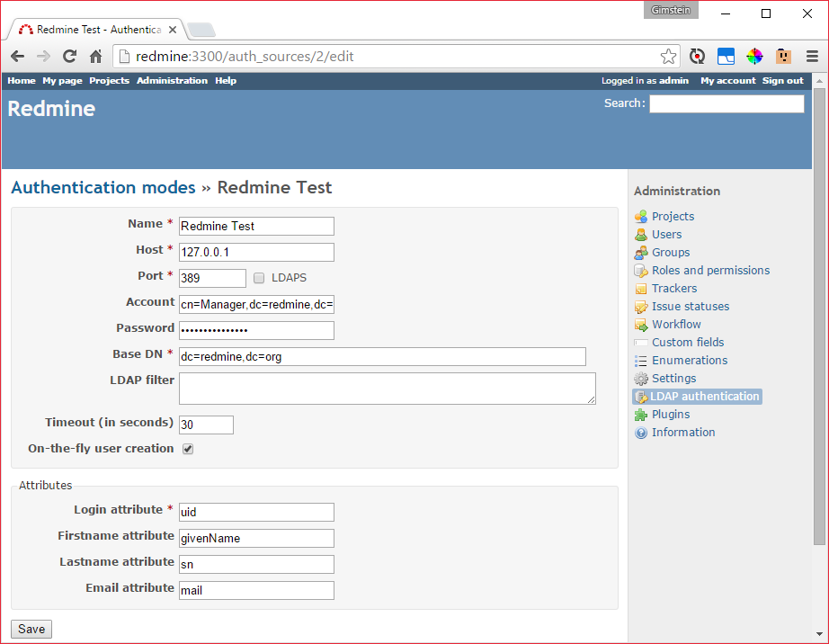This screenshot has width=829, height=644.
Task: Open Projects in top menu
Action: (x=109, y=80)
